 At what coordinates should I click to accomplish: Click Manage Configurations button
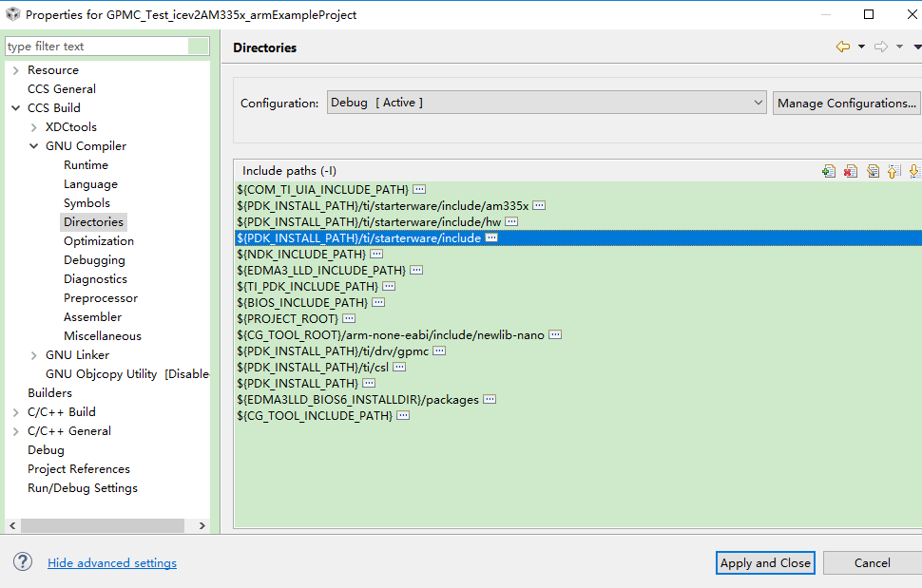(847, 103)
